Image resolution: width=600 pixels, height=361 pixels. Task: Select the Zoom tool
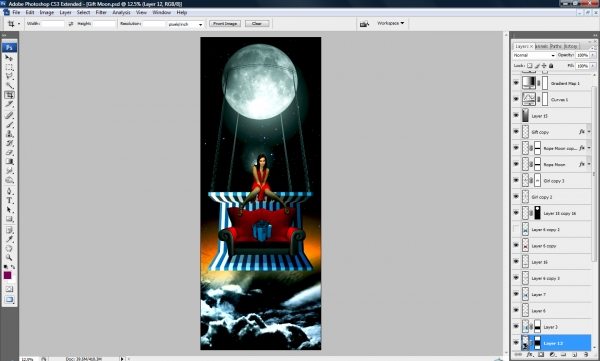click(x=9, y=258)
